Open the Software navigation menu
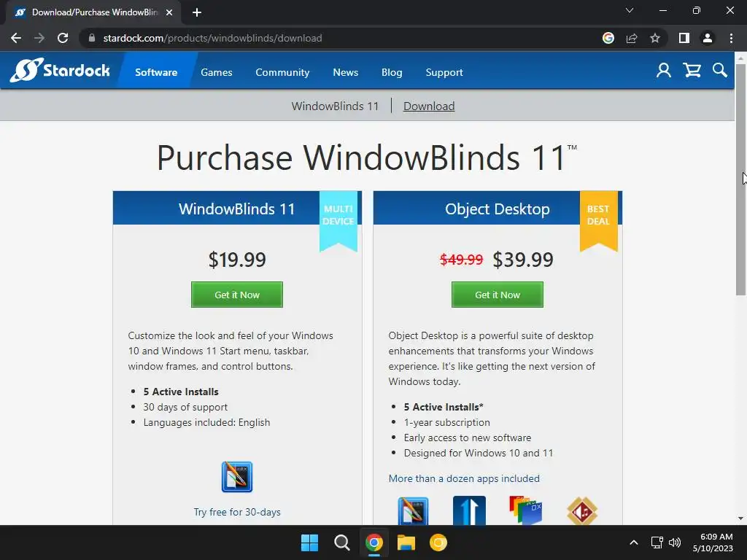The height and width of the screenshot is (560, 747). click(156, 72)
